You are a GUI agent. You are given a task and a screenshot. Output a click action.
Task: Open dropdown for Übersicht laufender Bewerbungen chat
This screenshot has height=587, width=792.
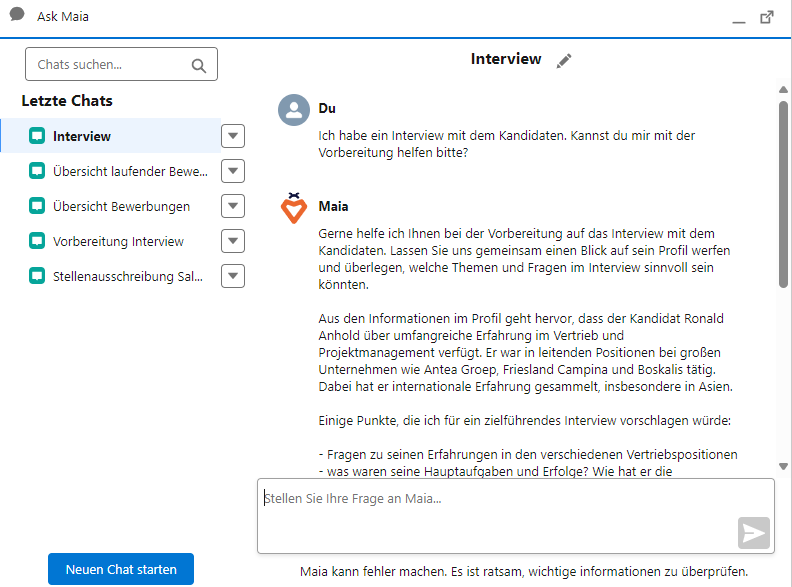point(232,171)
